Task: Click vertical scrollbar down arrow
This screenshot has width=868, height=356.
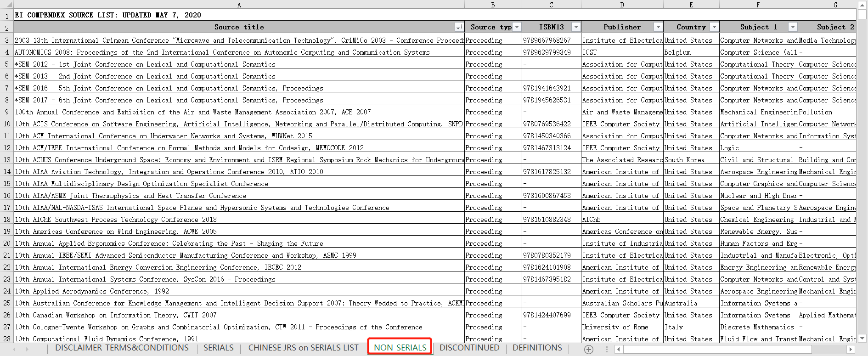Action: tap(862, 339)
